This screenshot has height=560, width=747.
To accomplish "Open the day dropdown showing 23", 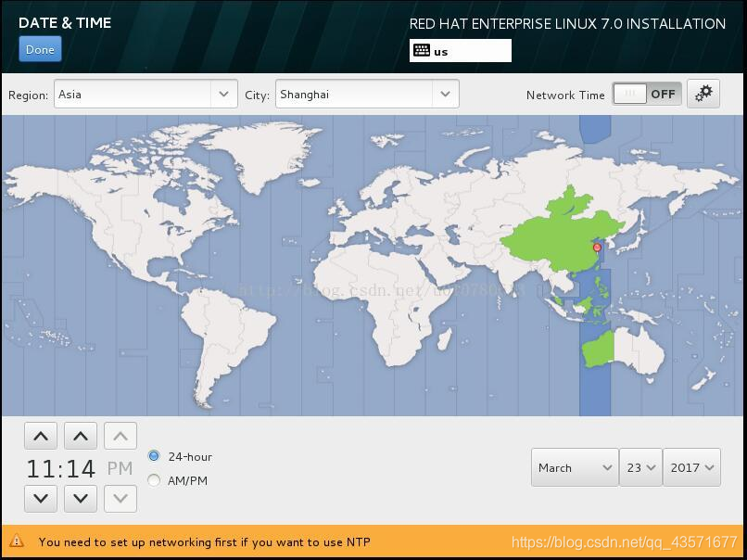I will pos(640,467).
